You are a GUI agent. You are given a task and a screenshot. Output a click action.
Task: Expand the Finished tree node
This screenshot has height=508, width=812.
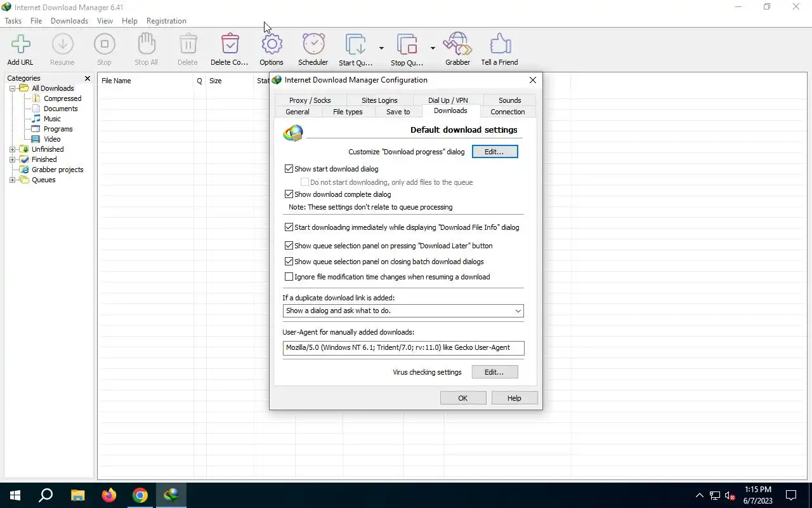pyautogui.click(x=12, y=159)
